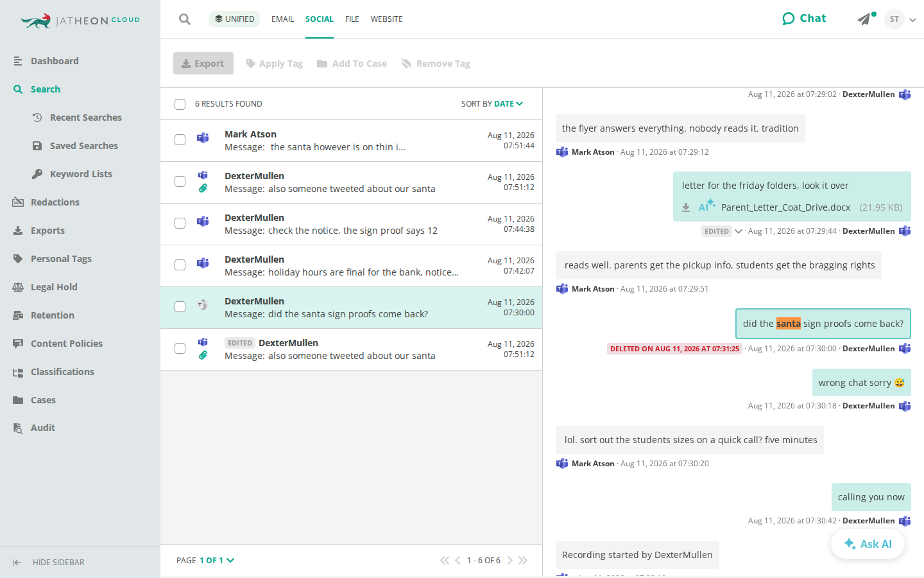The height and width of the screenshot is (578, 924).
Task: Click the Remove Tag button
Action: [x=436, y=64]
